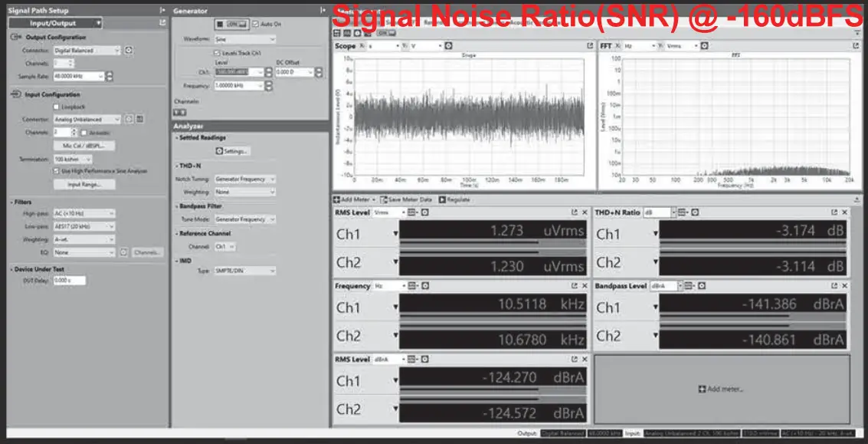Open FFT graph settings gear
Screen dimensions: 868x444
[x=704, y=46]
